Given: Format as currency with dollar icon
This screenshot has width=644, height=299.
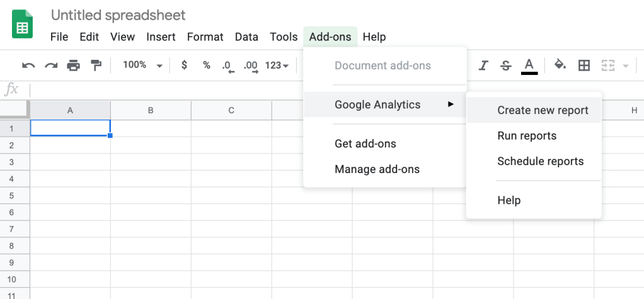Looking at the screenshot, I should (185, 65).
